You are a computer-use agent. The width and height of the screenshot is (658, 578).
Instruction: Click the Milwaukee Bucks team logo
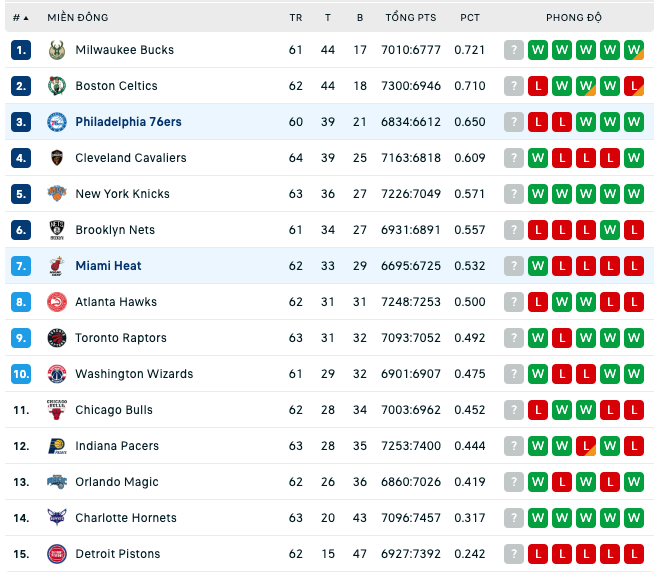57,50
